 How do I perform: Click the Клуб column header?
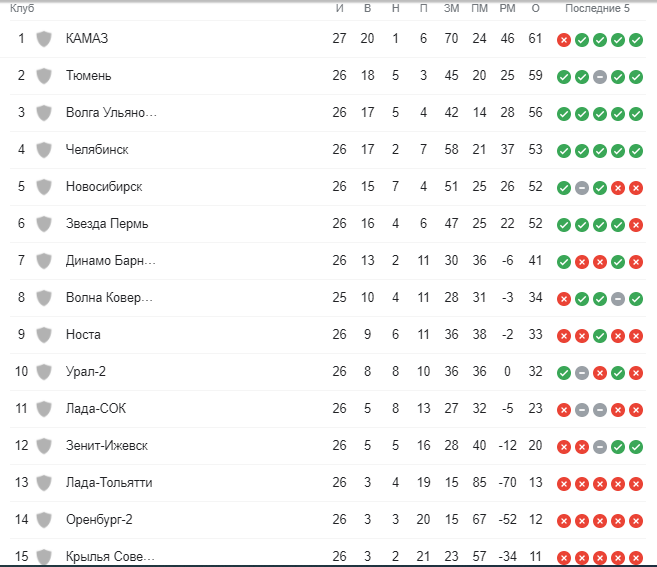coord(22,9)
